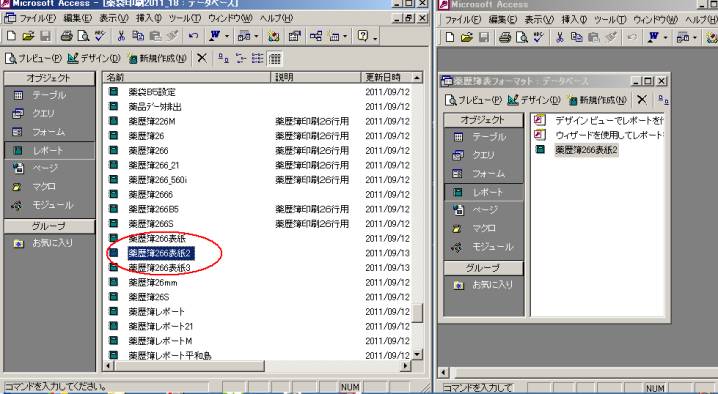The image size is (718, 394).
Task: Expand the Help question mark dropdown arrow
Action: coord(375,36)
